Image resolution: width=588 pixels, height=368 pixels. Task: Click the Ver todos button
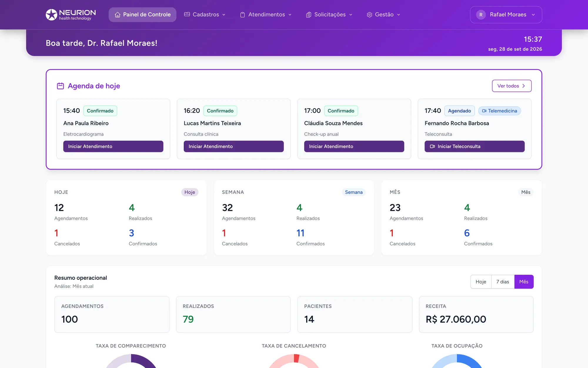[x=512, y=86]
